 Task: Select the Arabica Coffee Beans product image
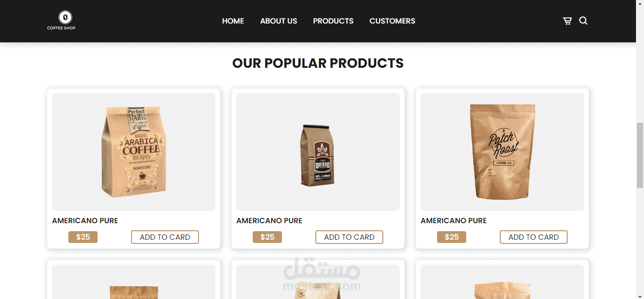click(133, 152)
